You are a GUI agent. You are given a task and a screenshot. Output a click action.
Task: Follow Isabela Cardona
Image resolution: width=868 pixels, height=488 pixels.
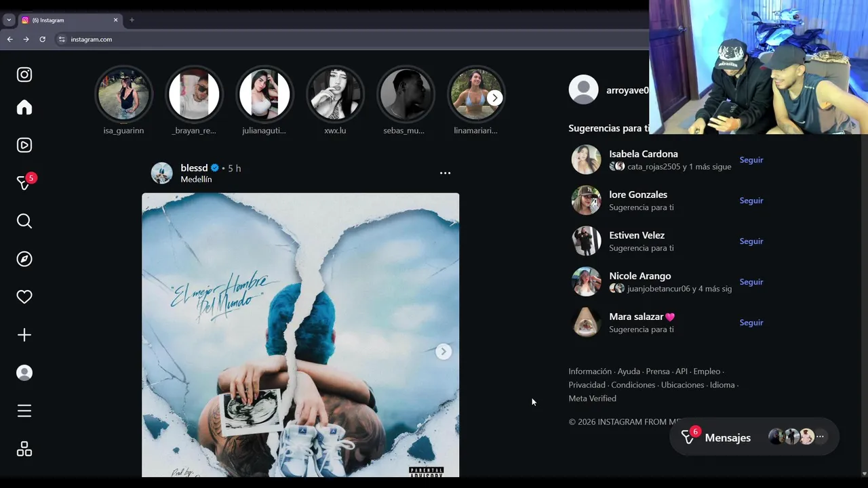click(751, 160)
